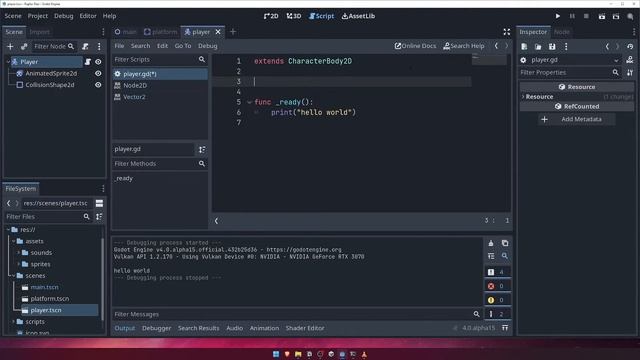
Task: Add a new child node
Action: pos(10,47)
